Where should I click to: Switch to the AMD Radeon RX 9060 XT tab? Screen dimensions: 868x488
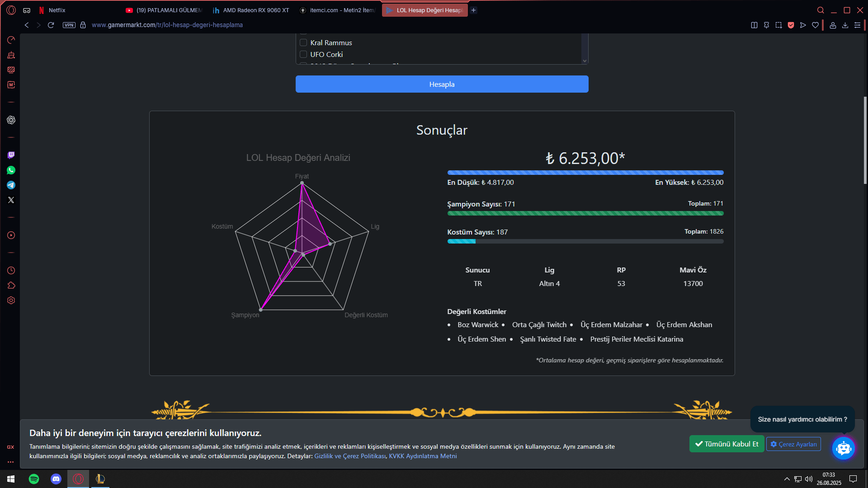click(x=251, y=10)
